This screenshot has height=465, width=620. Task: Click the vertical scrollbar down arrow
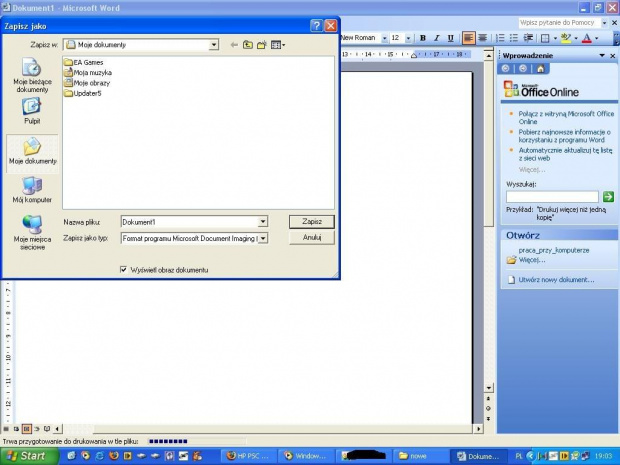click(x=489, y=388)
